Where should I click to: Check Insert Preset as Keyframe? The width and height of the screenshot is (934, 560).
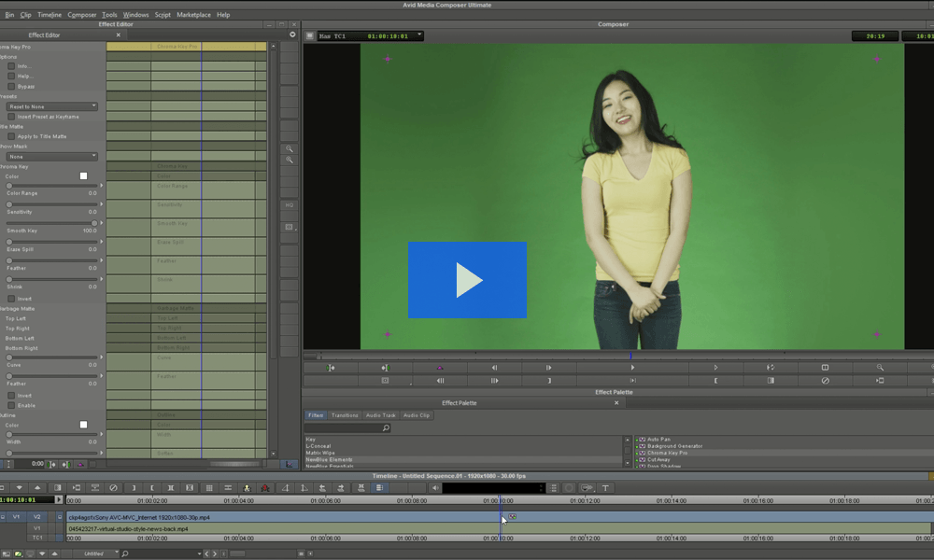(11, 117)
